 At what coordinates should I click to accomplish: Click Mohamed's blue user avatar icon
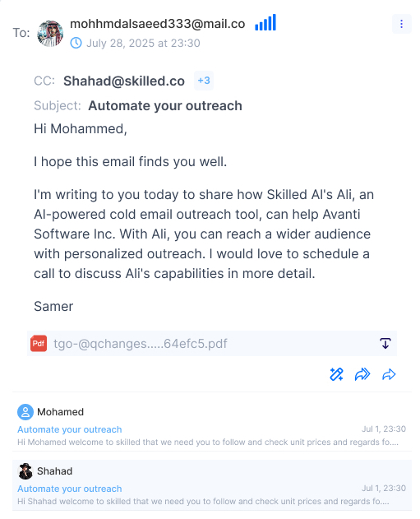[x=25, y=412]
